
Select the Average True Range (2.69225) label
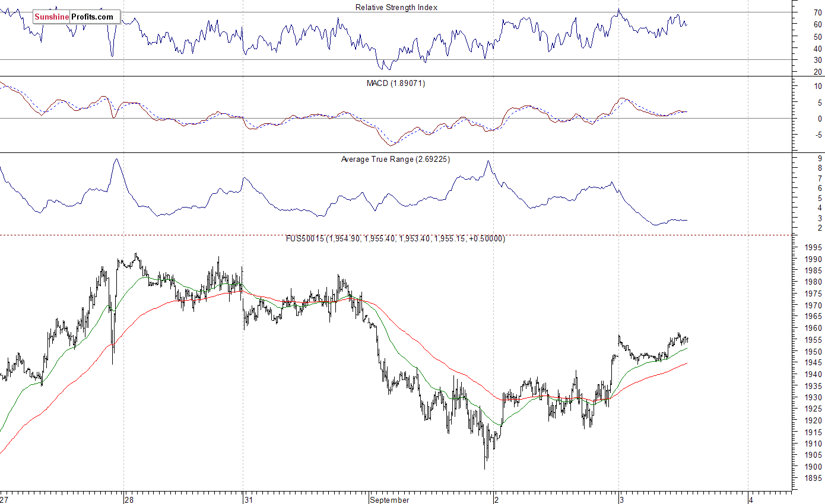pyautogui.click(x=396, y=160)
